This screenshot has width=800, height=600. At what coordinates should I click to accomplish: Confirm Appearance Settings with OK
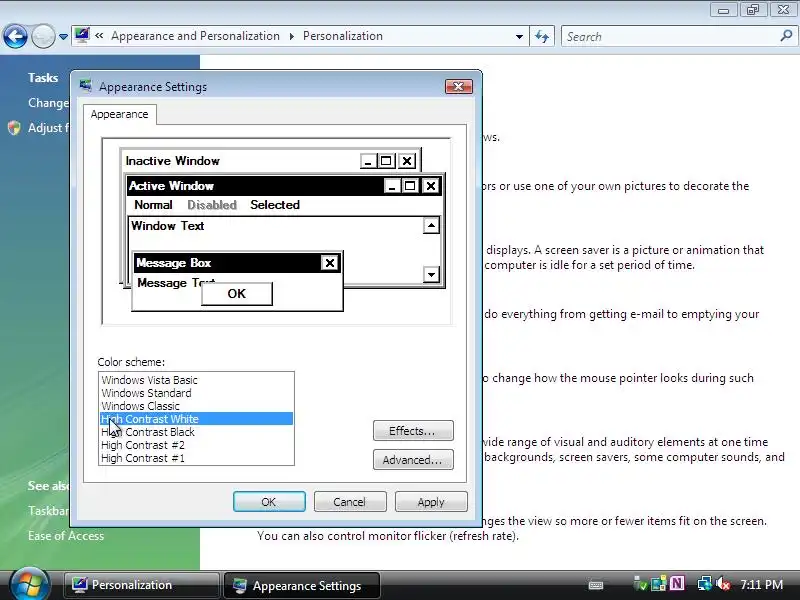click(x=269, y=502)
